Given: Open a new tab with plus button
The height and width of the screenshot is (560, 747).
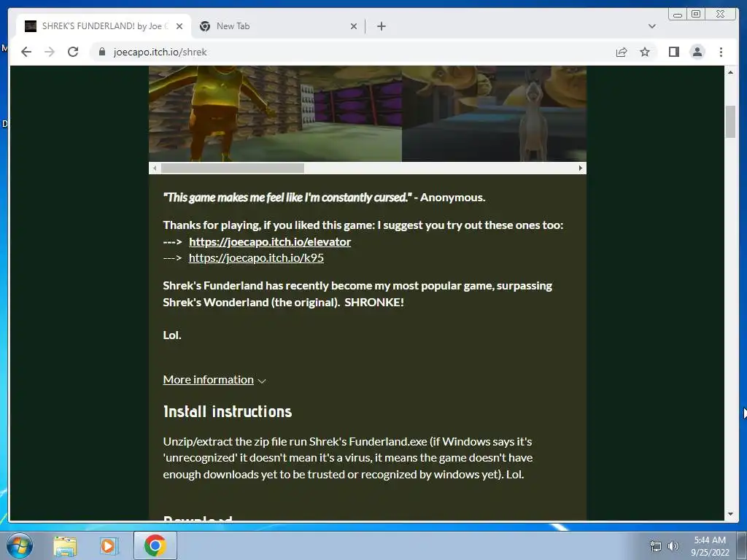Looking at the screenshot, I should tap(381, 26).
